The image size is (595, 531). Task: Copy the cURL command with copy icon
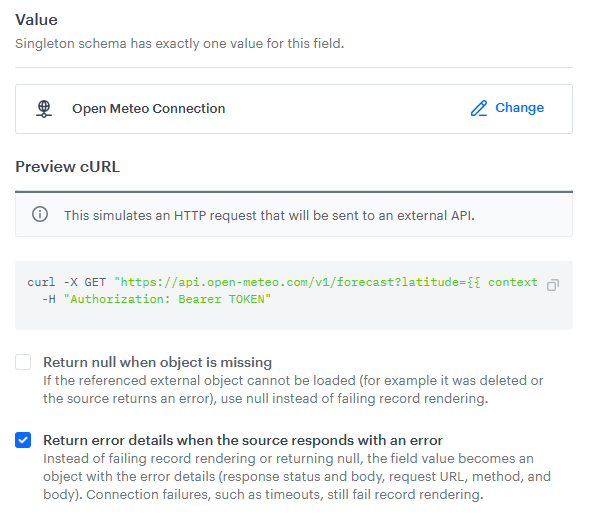(553, 285)
